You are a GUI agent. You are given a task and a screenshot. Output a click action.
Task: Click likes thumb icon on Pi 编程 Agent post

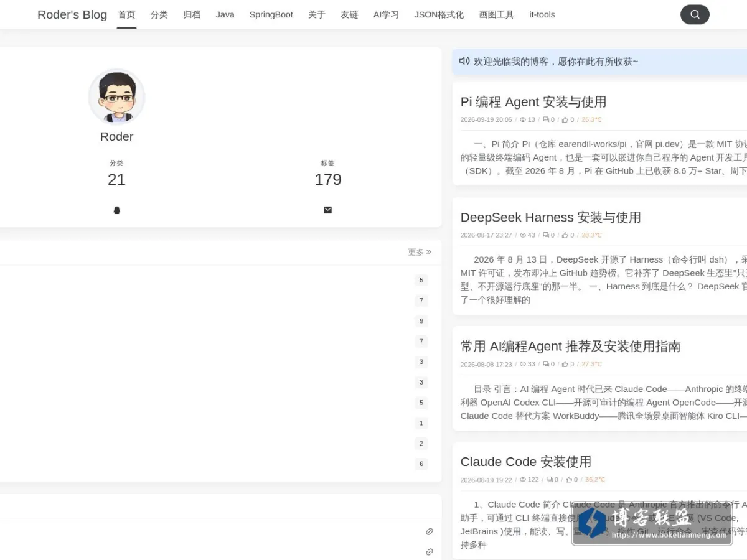565,119
